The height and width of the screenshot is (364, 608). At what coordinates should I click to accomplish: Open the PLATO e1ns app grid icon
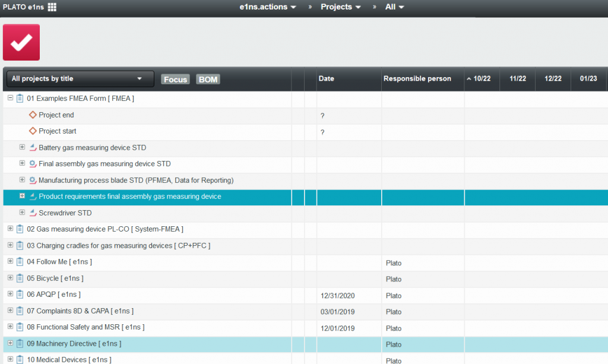[x=52, y=7]
